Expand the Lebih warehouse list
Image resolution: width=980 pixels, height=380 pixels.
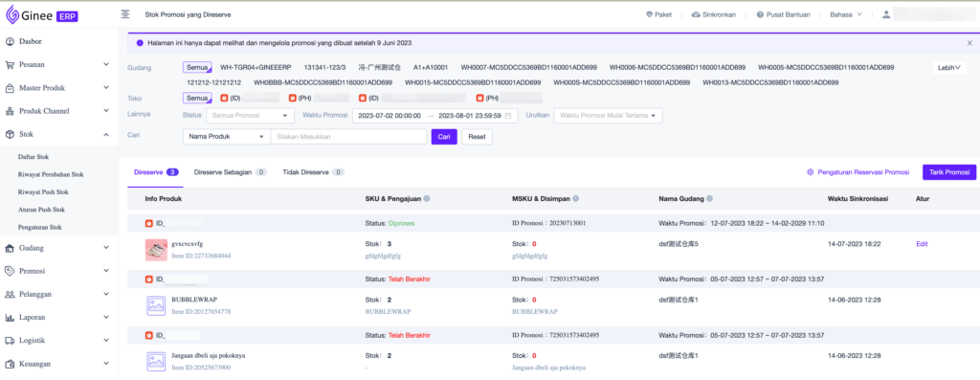point(948,68)
